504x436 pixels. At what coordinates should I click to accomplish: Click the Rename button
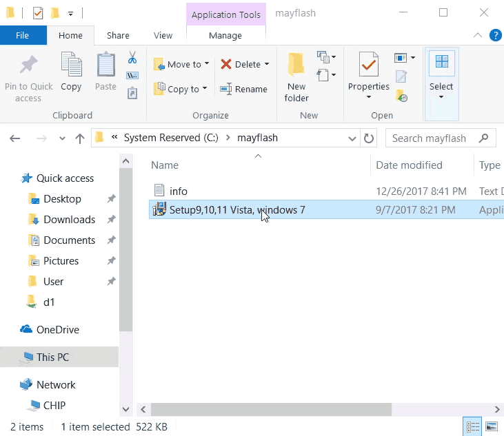243,89
